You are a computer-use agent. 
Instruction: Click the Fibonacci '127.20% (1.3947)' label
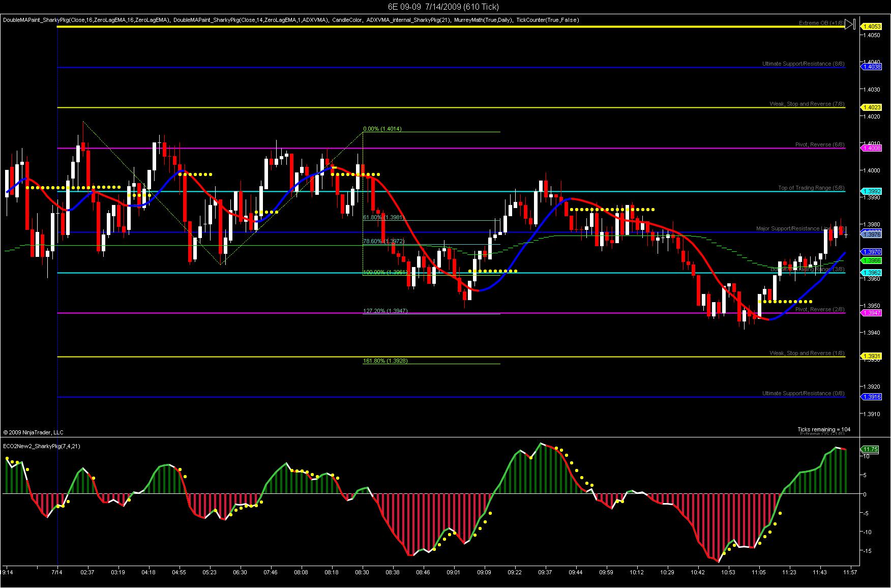coord(385,310)
